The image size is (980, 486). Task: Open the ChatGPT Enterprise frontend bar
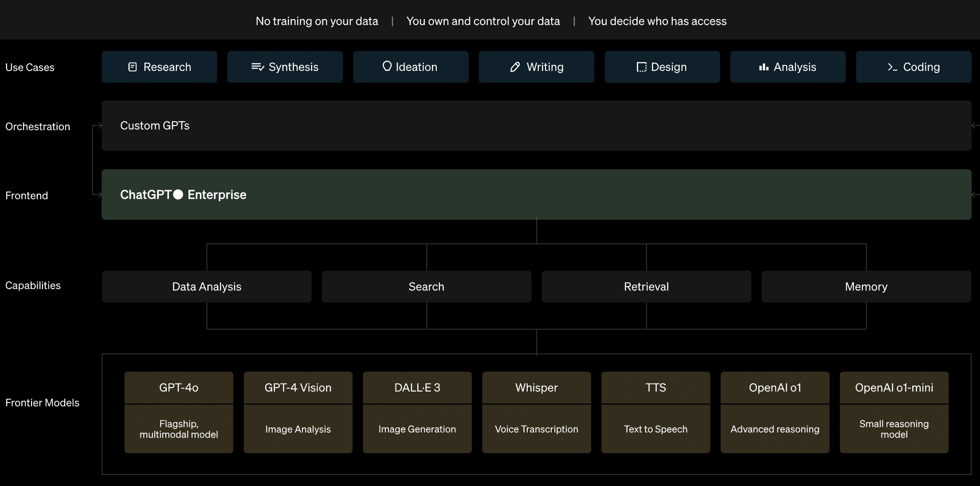click(537, 195)
